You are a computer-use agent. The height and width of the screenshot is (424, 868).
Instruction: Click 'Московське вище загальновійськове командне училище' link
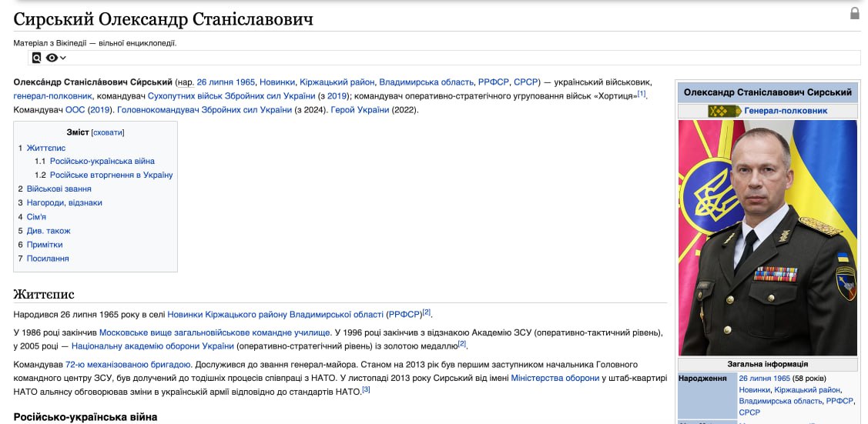pyautogui.click(x=215, y=332)
